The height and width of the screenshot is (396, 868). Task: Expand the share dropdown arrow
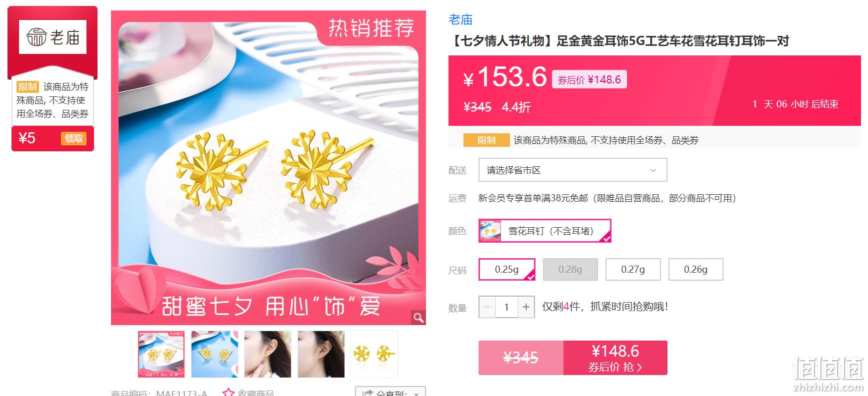point(416,394)
